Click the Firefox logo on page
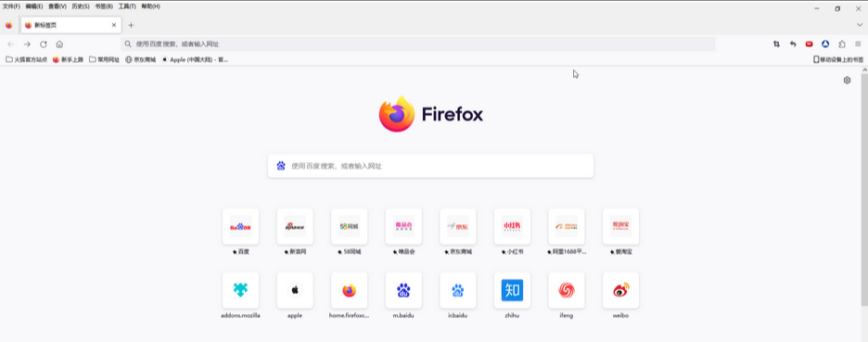Screen dimensions: 868x342 tap(430, 114)
